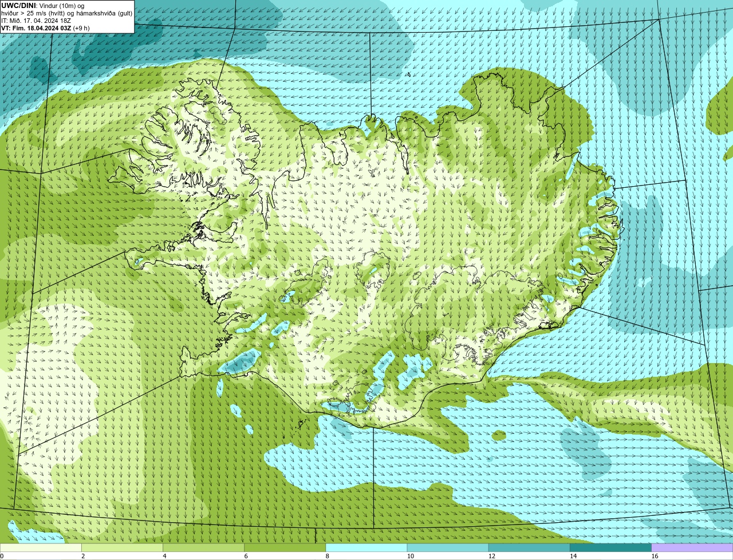The image size is (733, 560).
Task: Click the 12–14 teal legend swatch
Action: (529, 547)
